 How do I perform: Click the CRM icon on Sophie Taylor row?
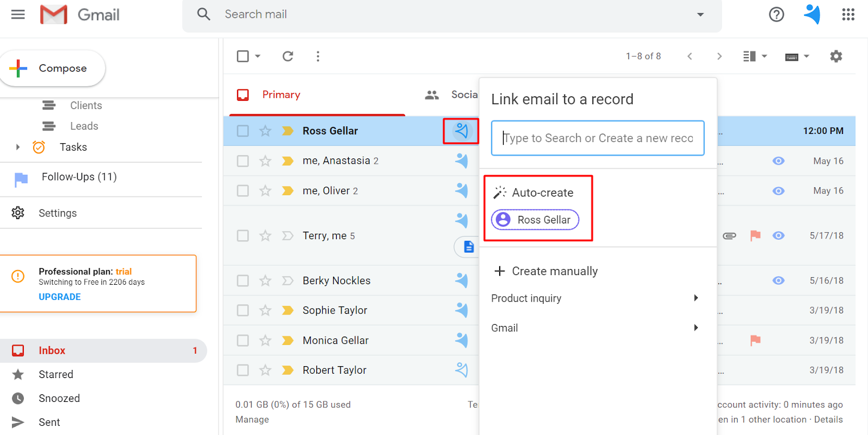point(462,310)
